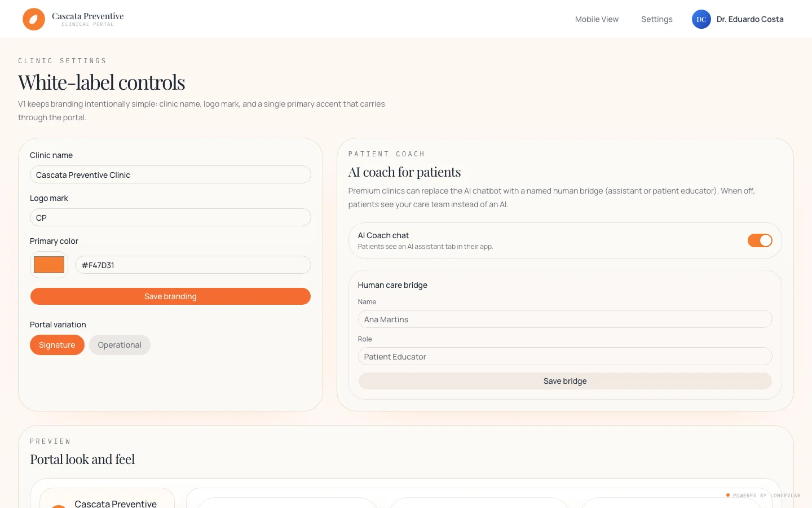The image size is (812, 508).
Task: Click 'Patients see an AI assistant tab' description
Action: pyautogui.click(x=425, y=247)
